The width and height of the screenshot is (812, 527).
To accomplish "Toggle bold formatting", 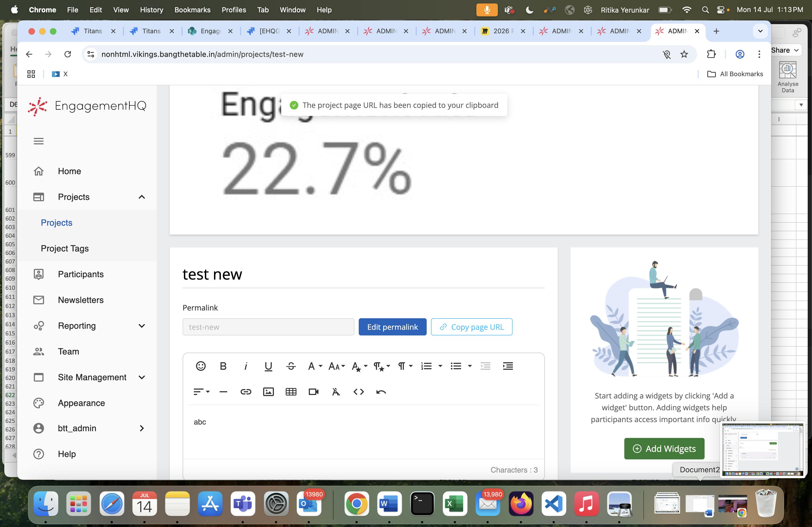I will pos(223,366).
